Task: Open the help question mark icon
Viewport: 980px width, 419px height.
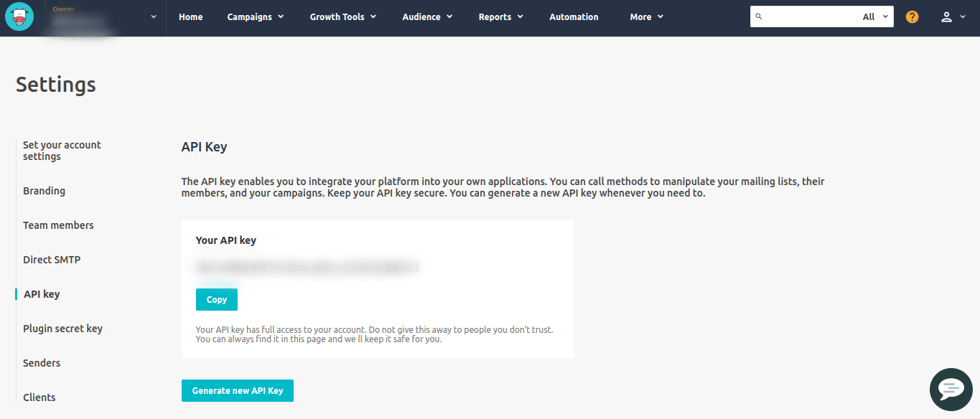Action: pos(912,17)
